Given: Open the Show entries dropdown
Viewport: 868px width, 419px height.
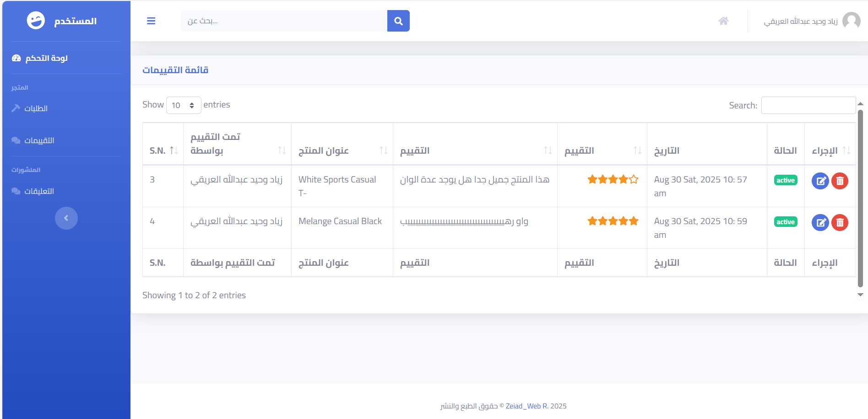Looking at the screenshot, I should point(184,105).
